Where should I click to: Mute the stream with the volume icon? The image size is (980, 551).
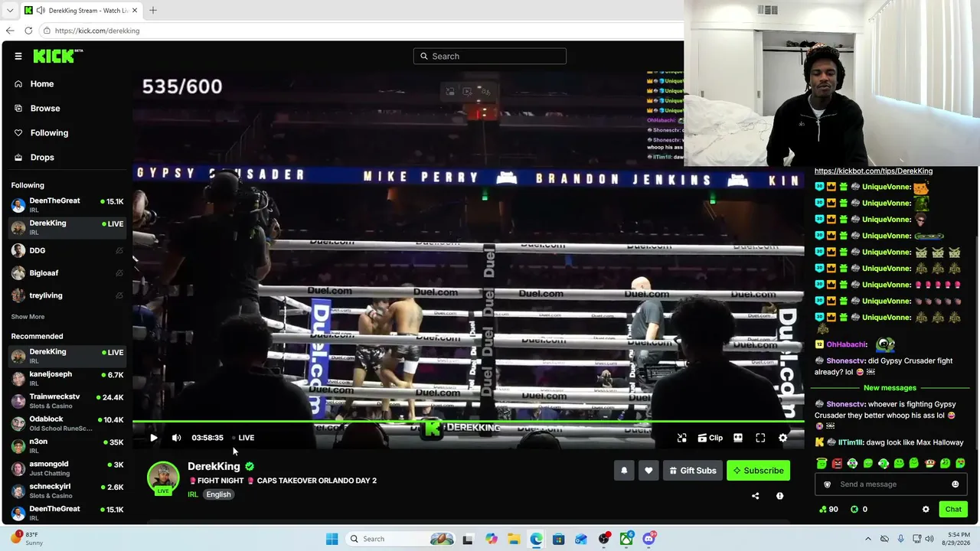177,438
